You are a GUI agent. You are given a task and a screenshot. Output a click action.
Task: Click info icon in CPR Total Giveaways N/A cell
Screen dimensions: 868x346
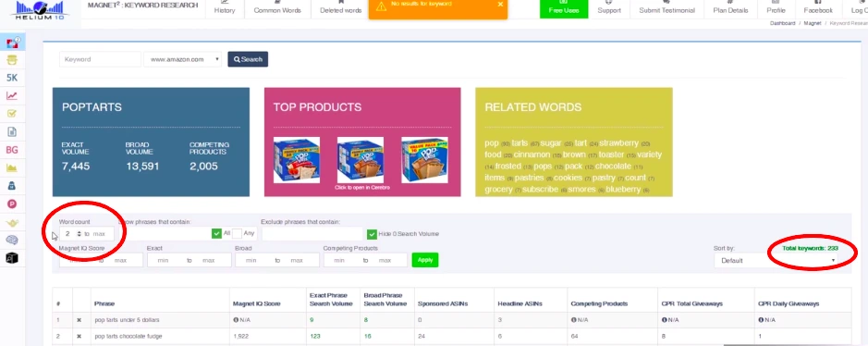pyautogui.click(x=665, y=320)
